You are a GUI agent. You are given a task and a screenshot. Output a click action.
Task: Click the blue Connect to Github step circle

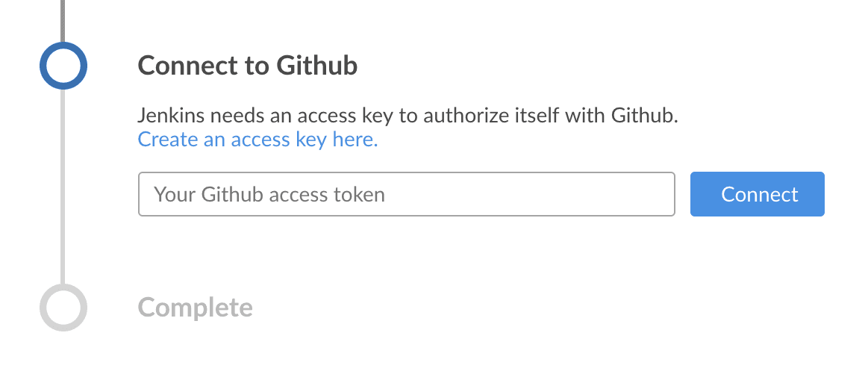coord(63,66)
